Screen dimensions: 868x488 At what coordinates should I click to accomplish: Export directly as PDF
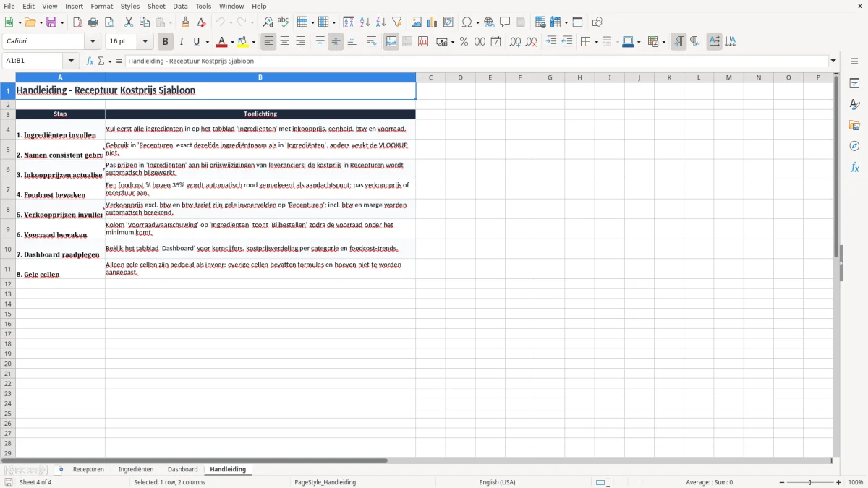(x=77, y=22)
